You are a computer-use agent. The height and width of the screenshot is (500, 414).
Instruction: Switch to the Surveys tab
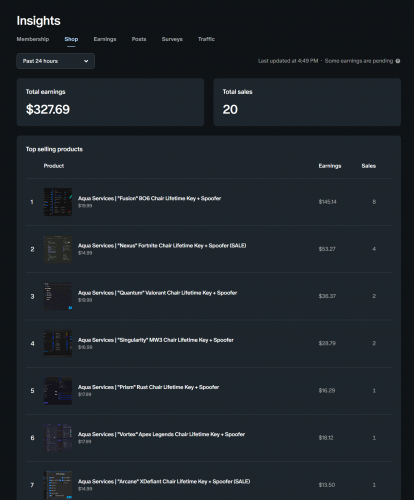click(x=172, y=39)
